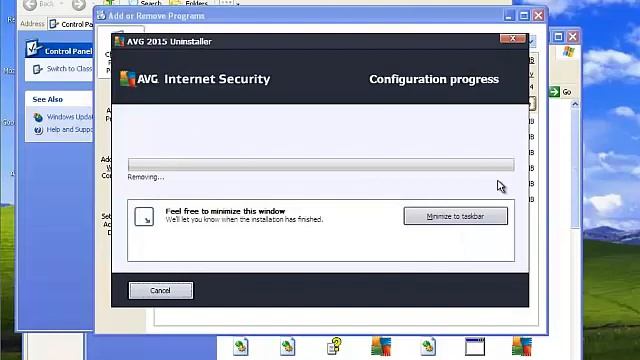Go back in the Control Panel window
This screenshot has width=640, height=360.
tap(39, 4)
